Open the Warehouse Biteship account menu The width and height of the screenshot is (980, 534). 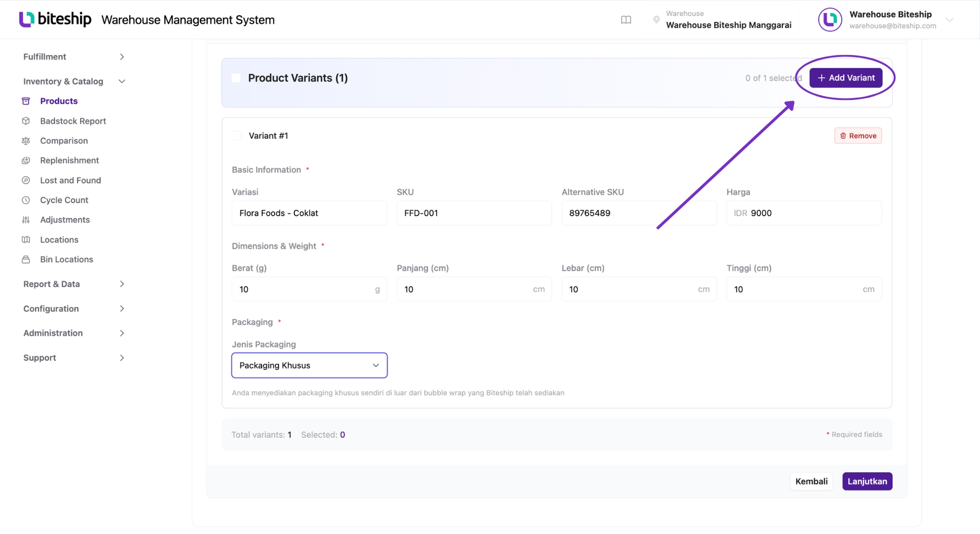point(886,20)
